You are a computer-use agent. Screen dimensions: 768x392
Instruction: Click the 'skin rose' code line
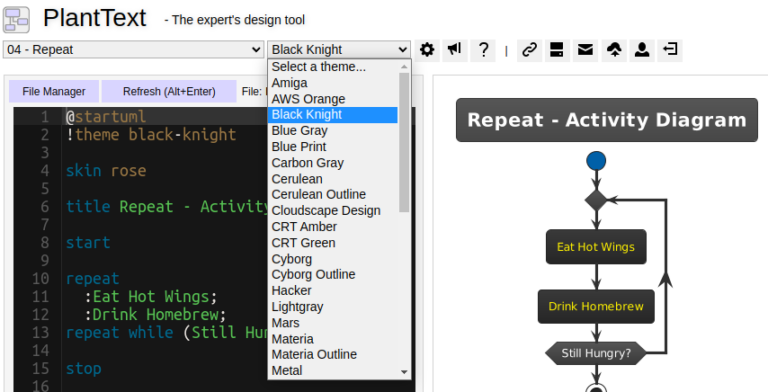[x=106, y=171]
